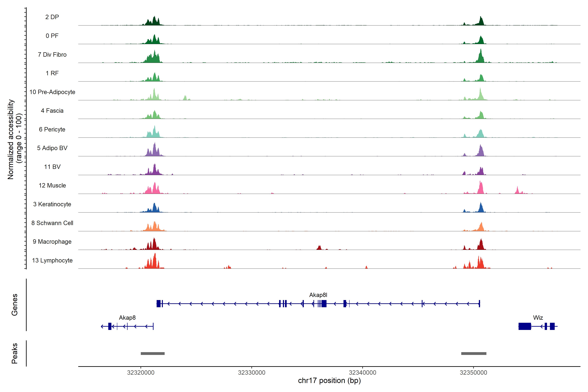Screen dimensions: 588x392
Task: Click the 32320000 axis tick label
Action: (x=141, y=373)
